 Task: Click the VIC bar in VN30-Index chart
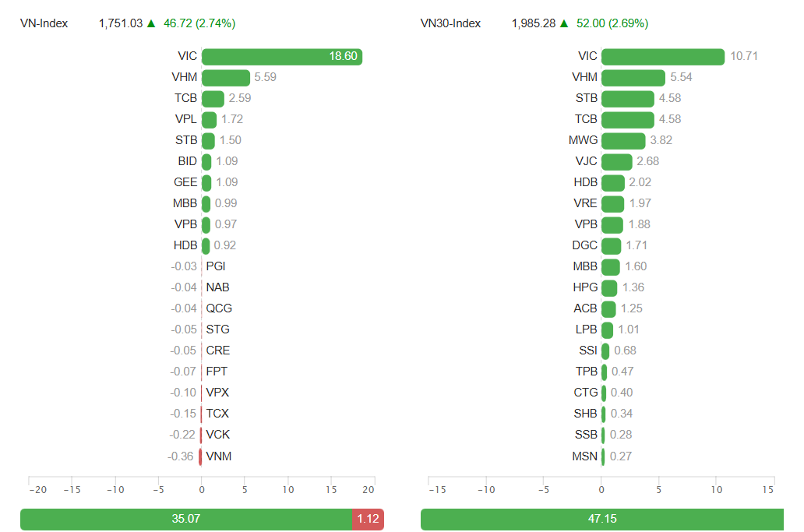663,56
